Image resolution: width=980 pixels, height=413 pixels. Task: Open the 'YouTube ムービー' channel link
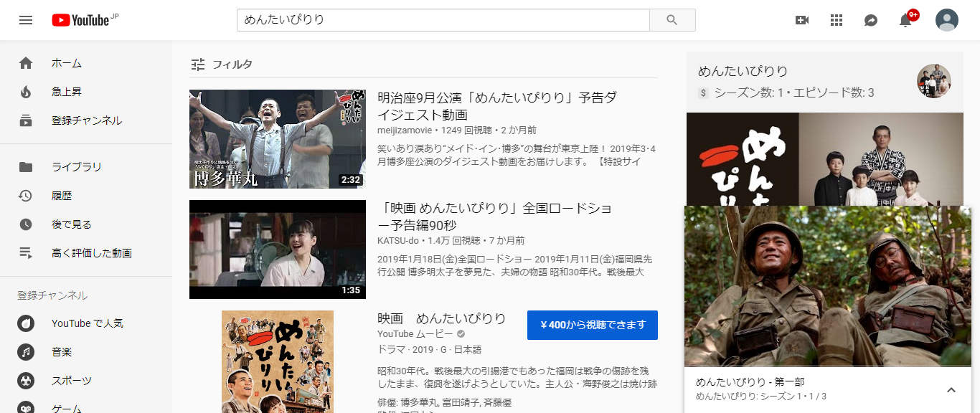(x=415, y=334)
